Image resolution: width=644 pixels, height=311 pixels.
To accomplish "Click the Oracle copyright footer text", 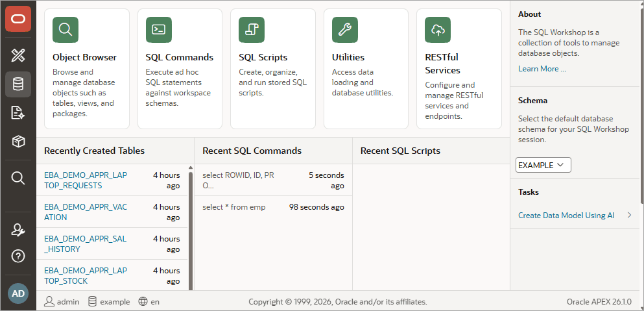I will [x=338, y=301].
